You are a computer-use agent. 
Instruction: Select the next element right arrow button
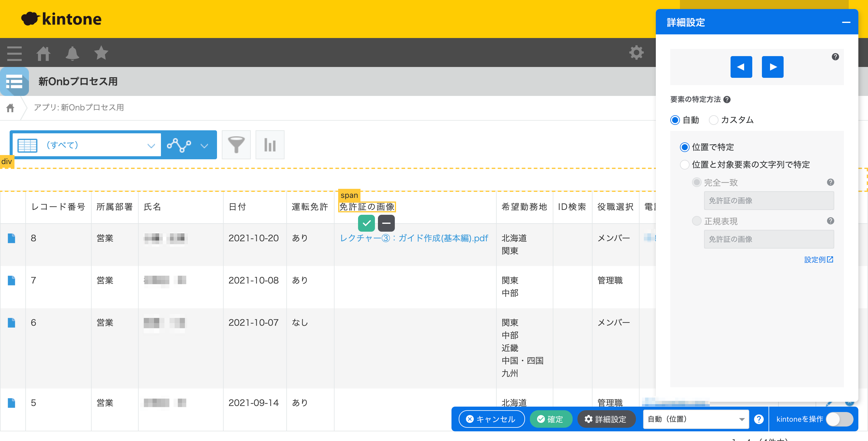pos(772,67)
